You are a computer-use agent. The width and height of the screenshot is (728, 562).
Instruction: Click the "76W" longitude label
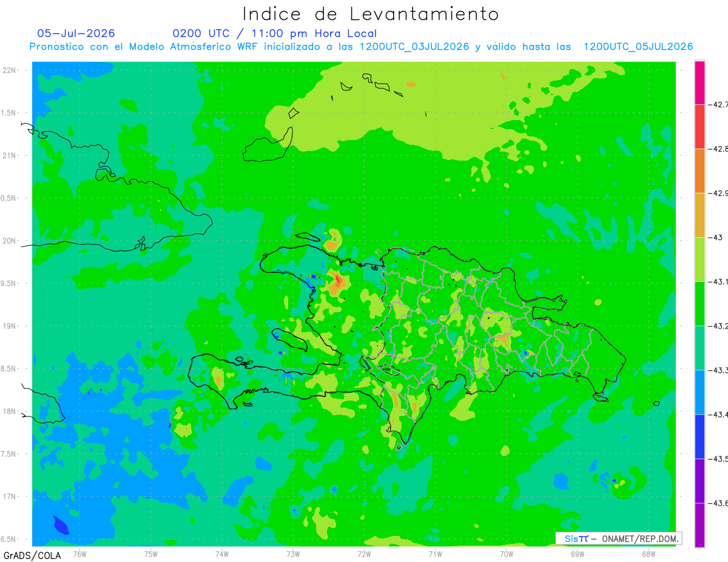click(79, 554)
